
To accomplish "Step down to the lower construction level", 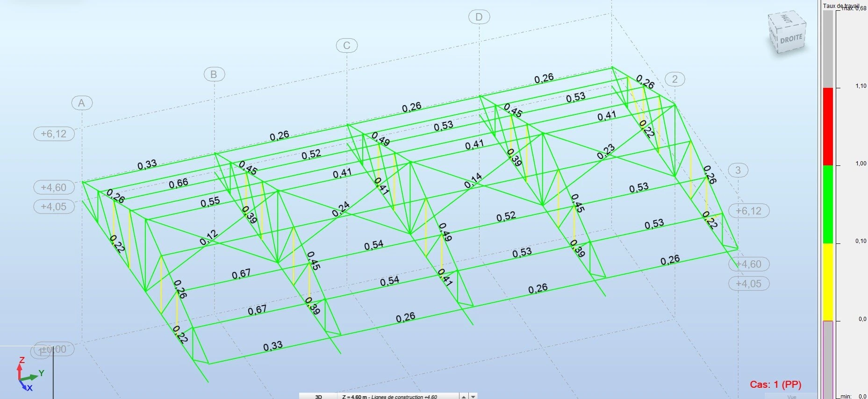I will pos(473,396).
